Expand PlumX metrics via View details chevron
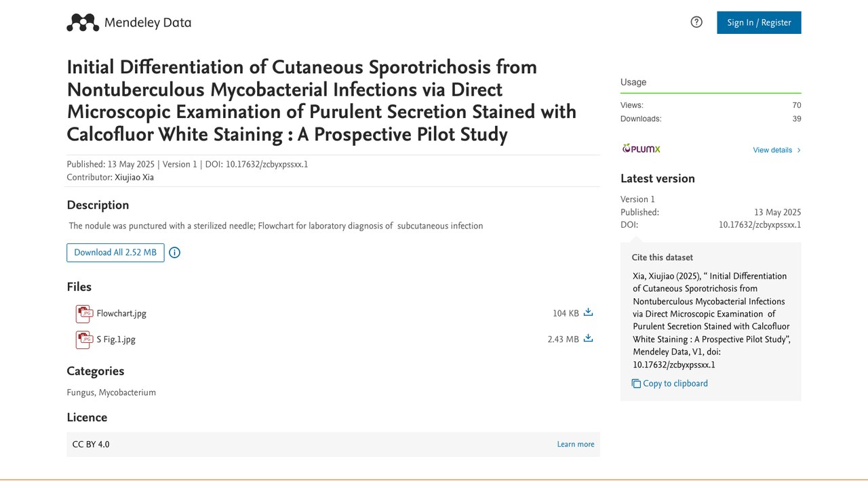The width and height of the screenshot is (868, 488). pos(799,150)
